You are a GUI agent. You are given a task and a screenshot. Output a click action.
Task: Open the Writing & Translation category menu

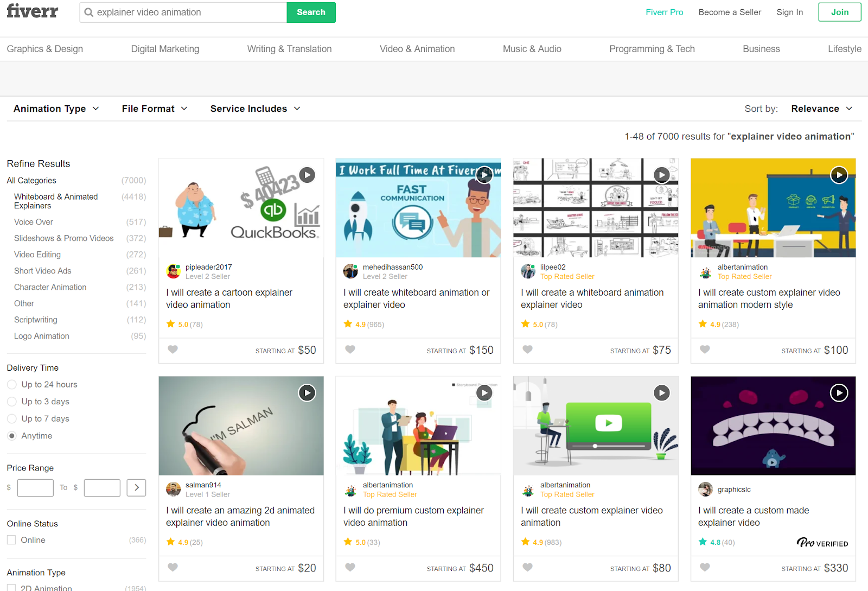click(289, 49)
